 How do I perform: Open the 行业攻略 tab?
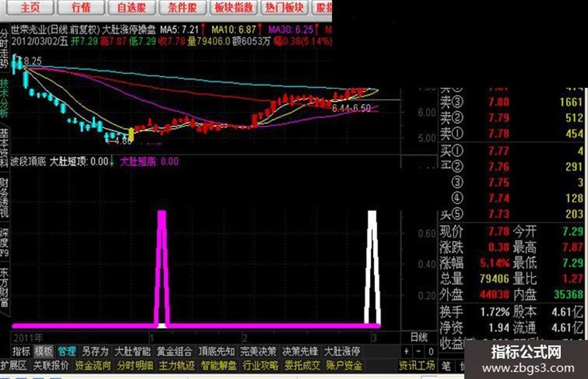coord(261,365)
